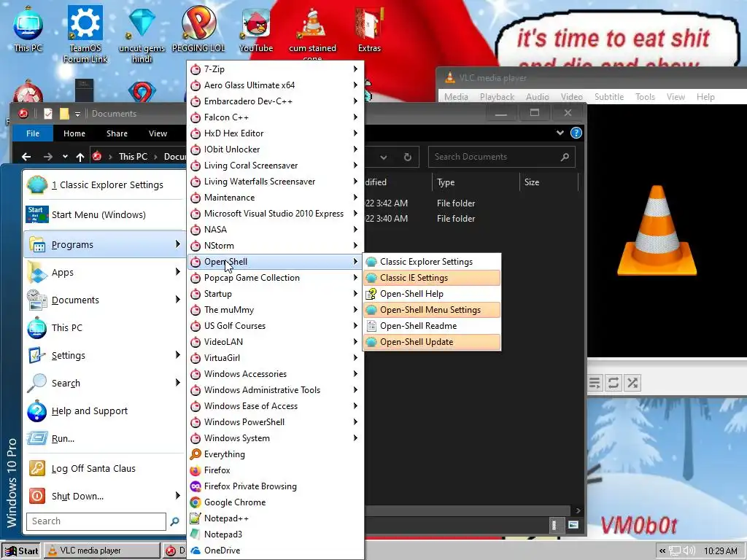
Task: Open the Open-Shell Update entry
Action: tap(432, 342)
